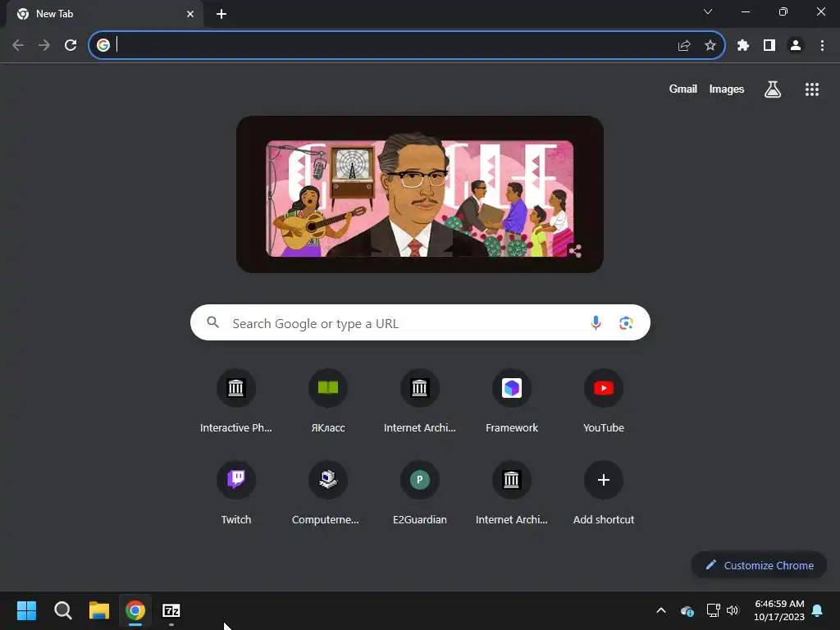Open the notifications bell icon
The width and height of the screenshot is (840, 630).
[x=817, y=610]
